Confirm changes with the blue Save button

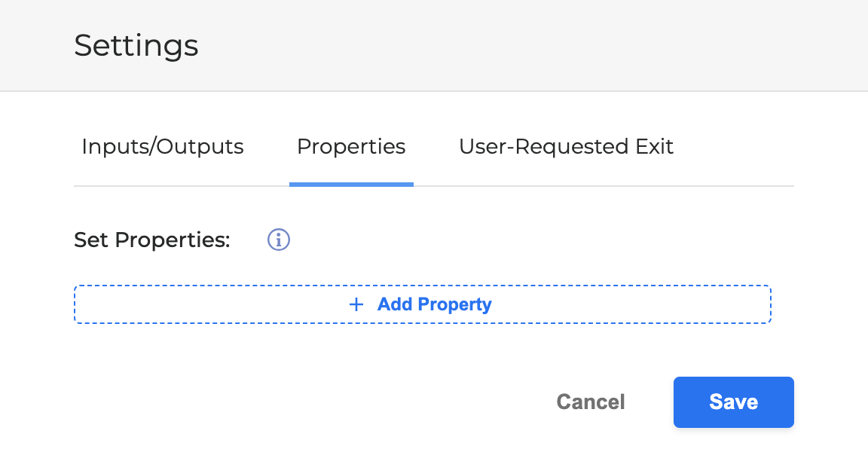[x=733, y=402]
